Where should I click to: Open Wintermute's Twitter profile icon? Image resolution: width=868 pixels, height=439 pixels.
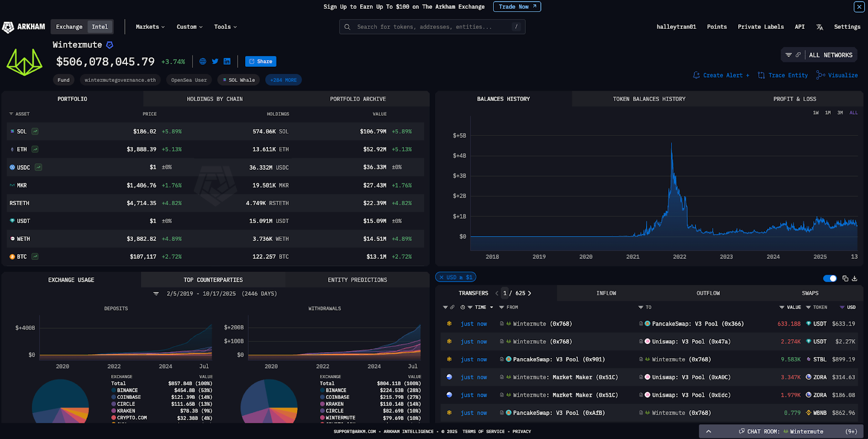(215, 61)
